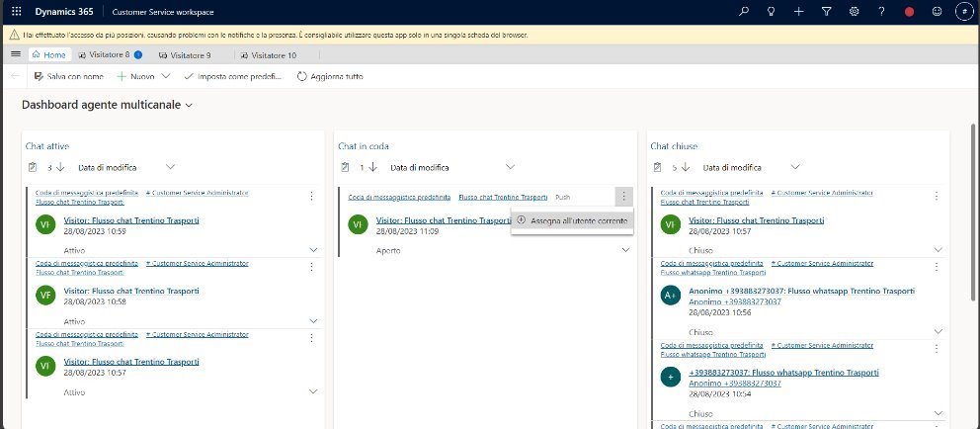Open Visitor chat link dated 10:58
The width and height of the screenshot is (980, 429).
[131, 291]
